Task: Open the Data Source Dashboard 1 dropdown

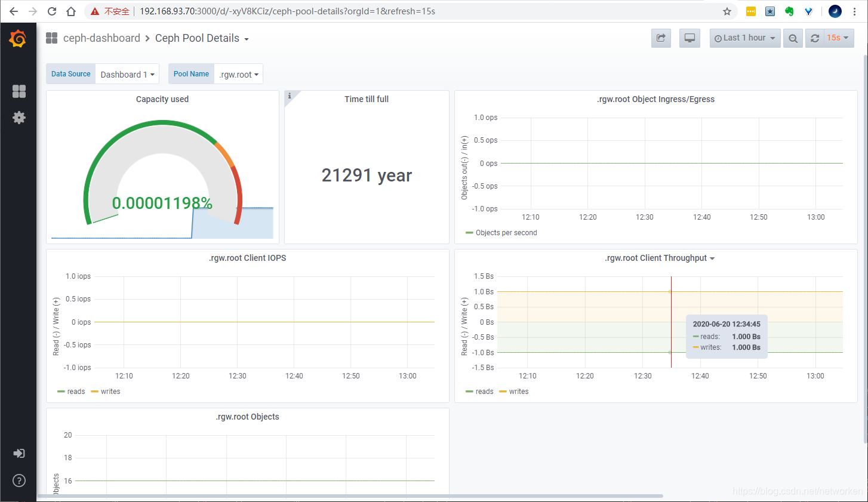Action: [127, 74]
